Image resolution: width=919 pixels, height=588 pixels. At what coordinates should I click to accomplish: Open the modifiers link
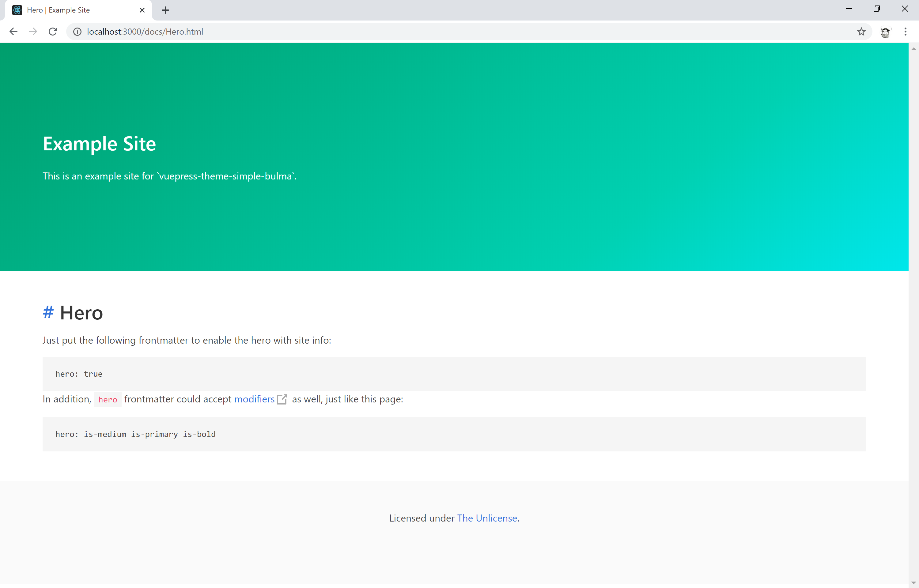(x=254, y=399)
